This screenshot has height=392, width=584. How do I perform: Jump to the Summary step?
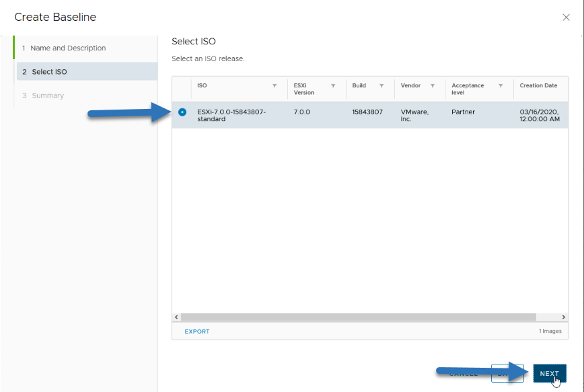pyautogui.click(x=48, y=95)
